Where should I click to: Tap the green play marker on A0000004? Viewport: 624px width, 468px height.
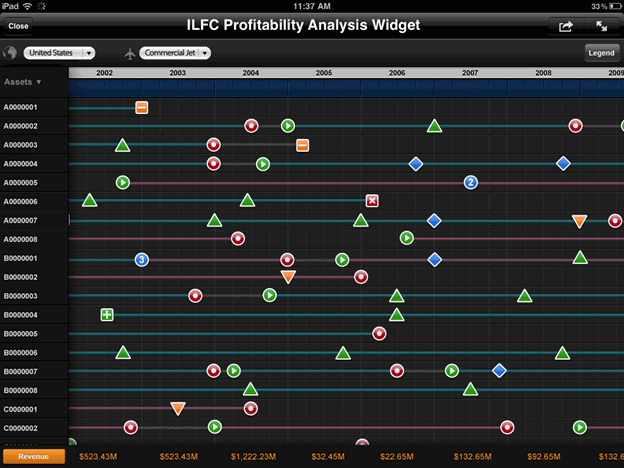point(263,164)
